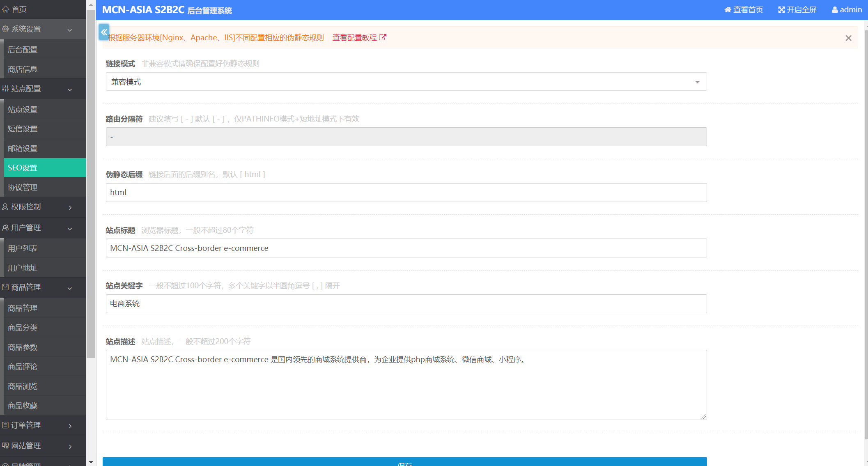868x466 pixels.
Task: Select the 系统设置 gear icon
Action: coord(6,29)
